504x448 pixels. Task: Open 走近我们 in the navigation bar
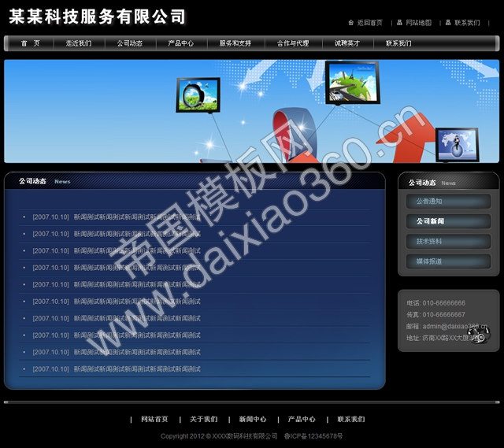[79, 43]
